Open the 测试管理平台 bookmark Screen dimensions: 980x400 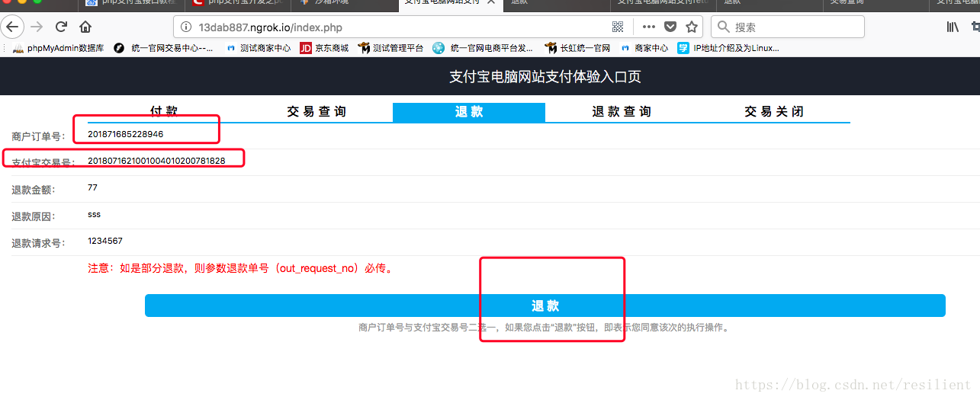pos(391,48)
